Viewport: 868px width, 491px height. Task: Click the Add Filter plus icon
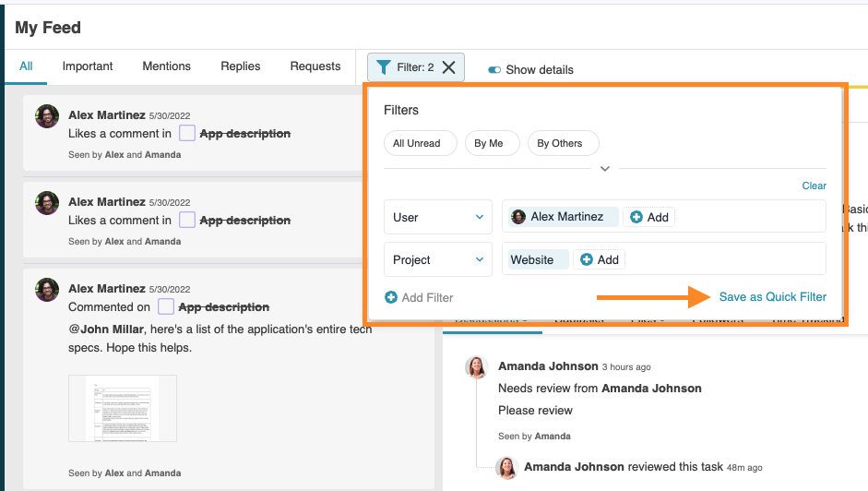point(391,297)
